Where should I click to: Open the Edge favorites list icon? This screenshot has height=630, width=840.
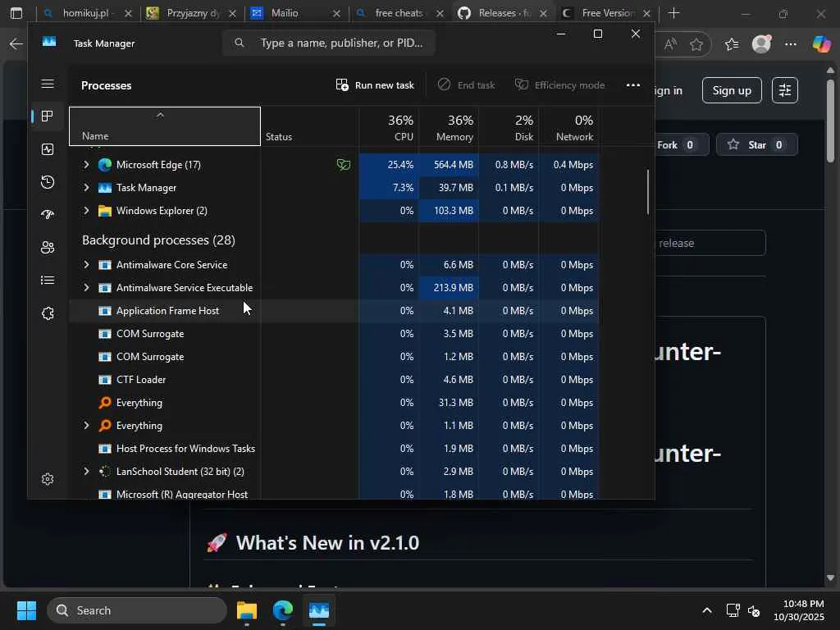tap(731, 44)
